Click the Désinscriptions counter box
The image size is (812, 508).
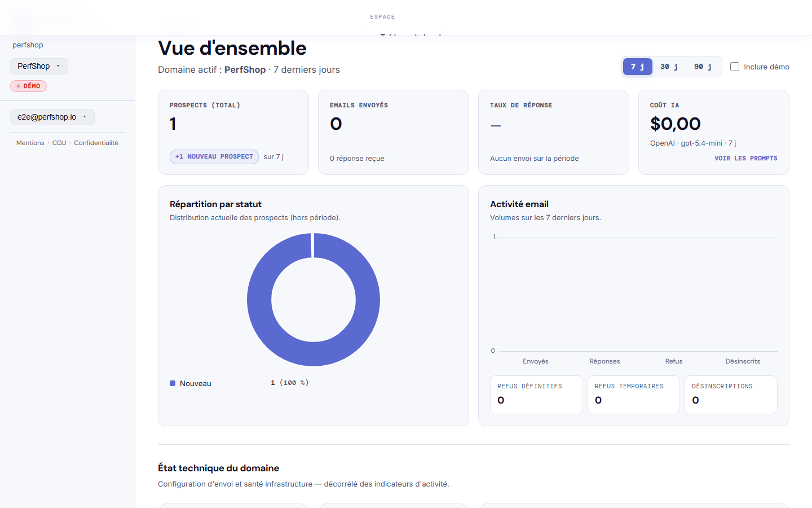tap(731, 395)
